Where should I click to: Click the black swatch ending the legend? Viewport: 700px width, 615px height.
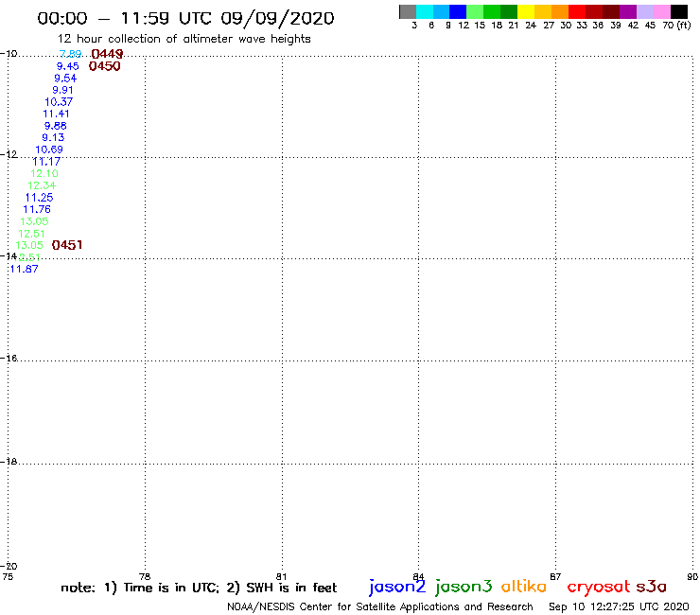pos(679,11)
